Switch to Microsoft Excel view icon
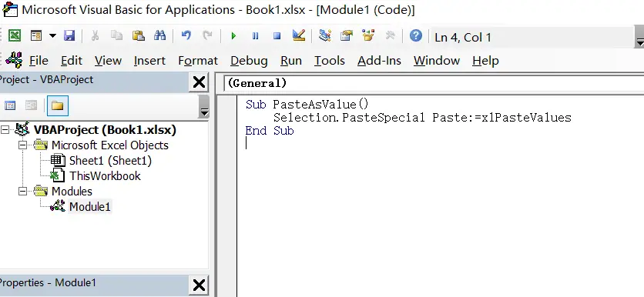The height and width of the screenshot is (297, 644). point(15,36)
